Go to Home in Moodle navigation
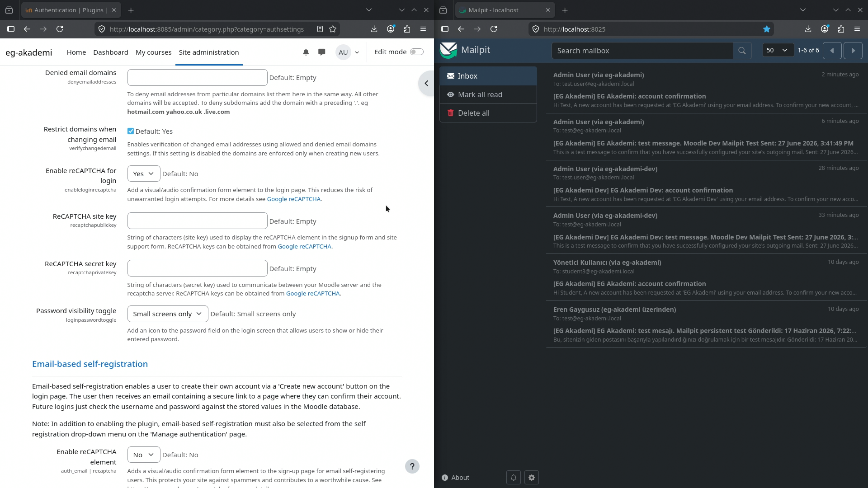This screenshot has height=488, width=868. click(x=76, y=52)
